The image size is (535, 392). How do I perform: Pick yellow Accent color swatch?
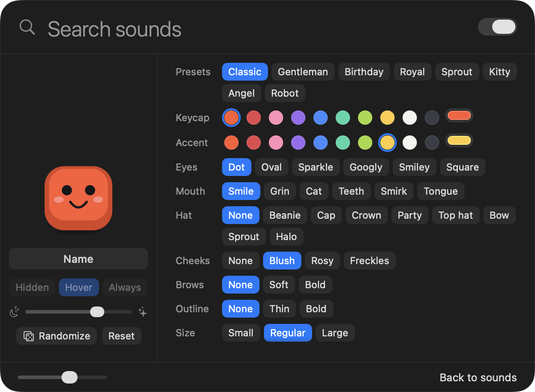(387, 143)
